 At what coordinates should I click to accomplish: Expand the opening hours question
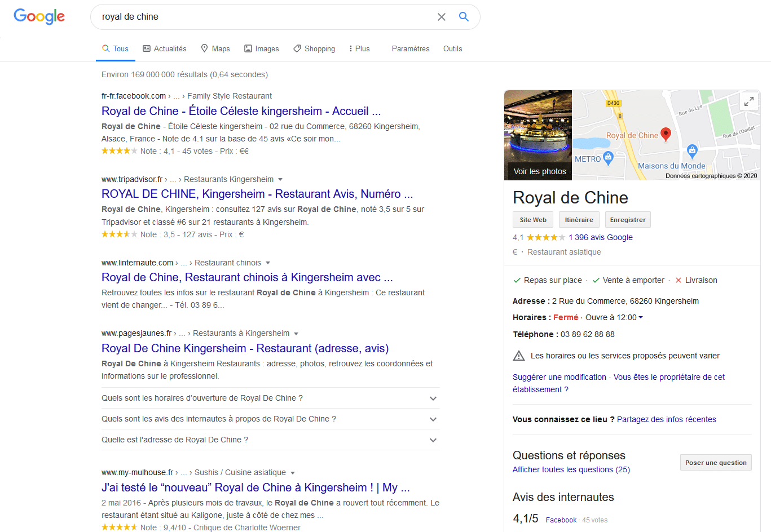[271, 398]
